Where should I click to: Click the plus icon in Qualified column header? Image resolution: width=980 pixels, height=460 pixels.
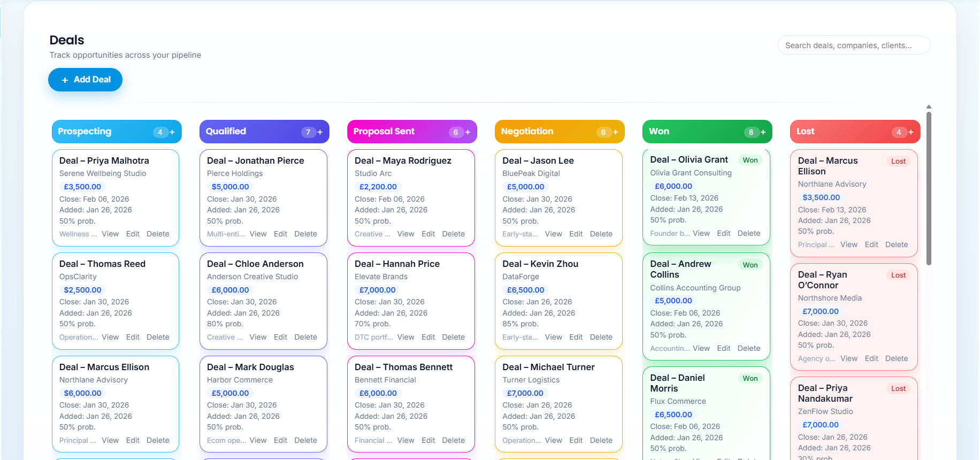320,132
